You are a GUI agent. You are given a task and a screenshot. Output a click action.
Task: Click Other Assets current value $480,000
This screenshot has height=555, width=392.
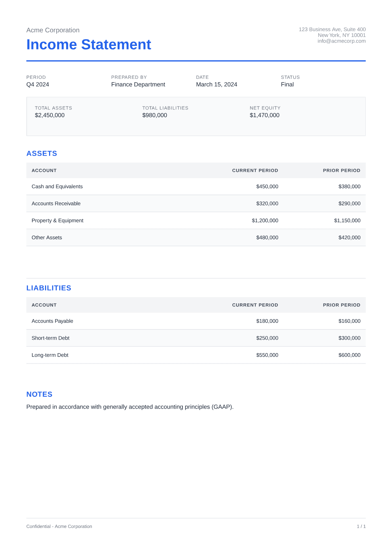pos(267,237)
